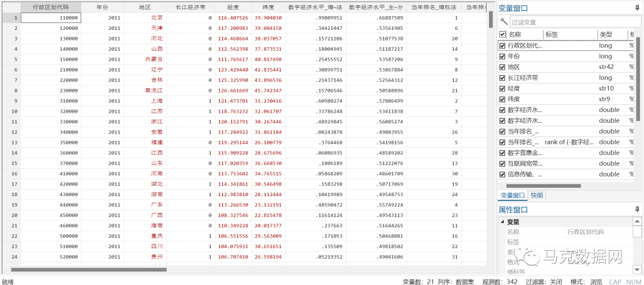Select the 数字经济水平_熵~法 column header
The width and height of the screenshot is (644, 285).
click(315, 7)
